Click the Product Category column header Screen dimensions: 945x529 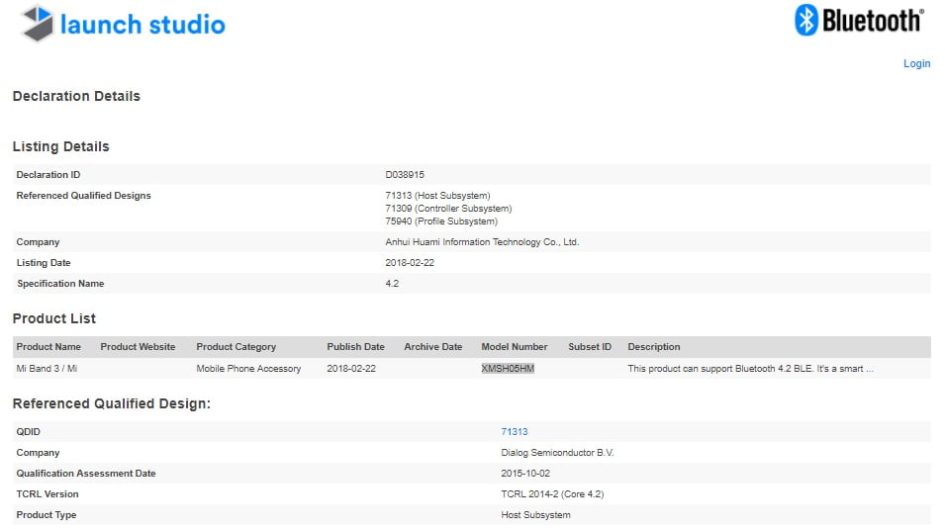coord(236,346)
